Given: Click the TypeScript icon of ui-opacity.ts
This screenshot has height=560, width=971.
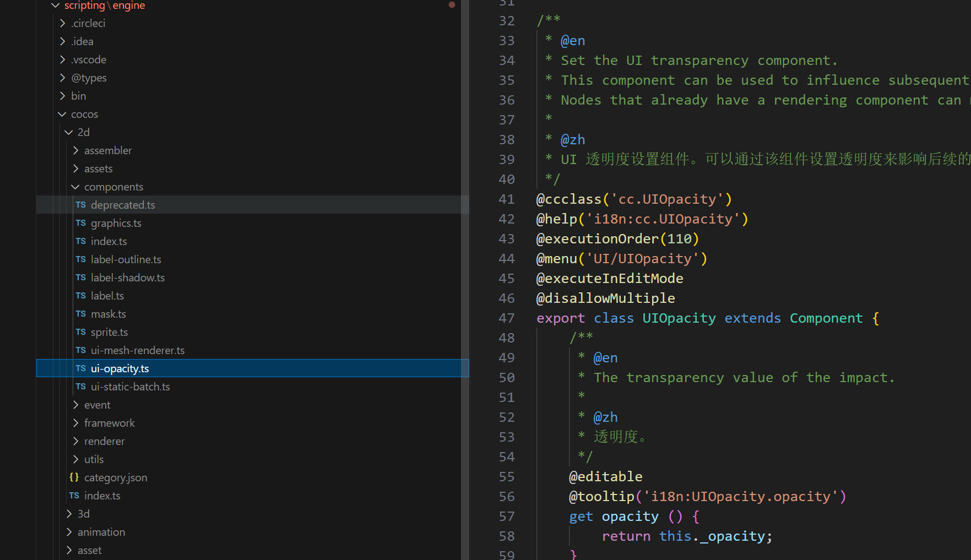Looking at the screenshot, I should tap(81, 368).
